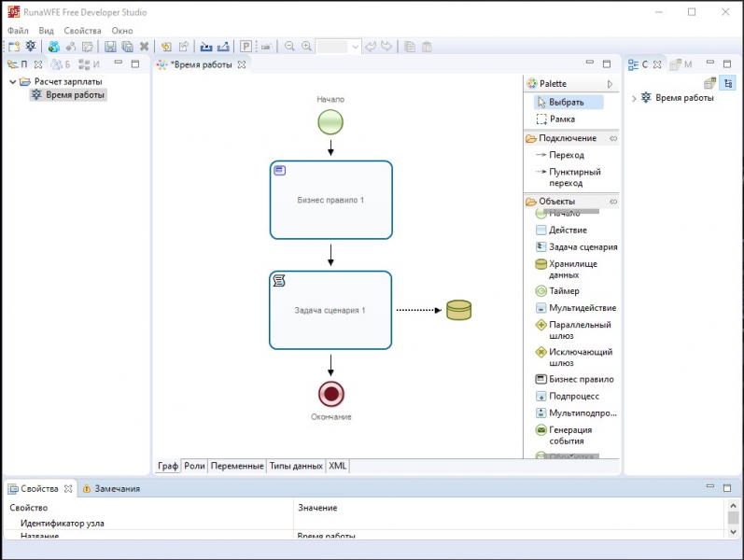
Task: Click the delete X toolbar icon
Action: coord(145,47)
